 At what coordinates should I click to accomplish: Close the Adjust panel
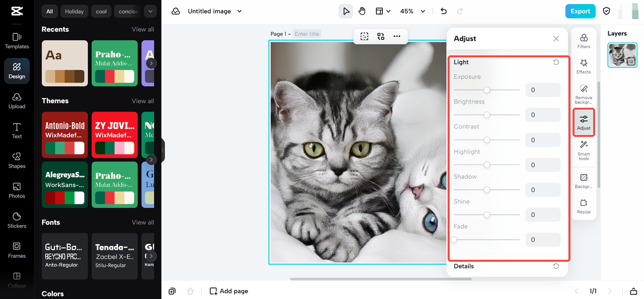pyautogui.click(x=556, y=39)
